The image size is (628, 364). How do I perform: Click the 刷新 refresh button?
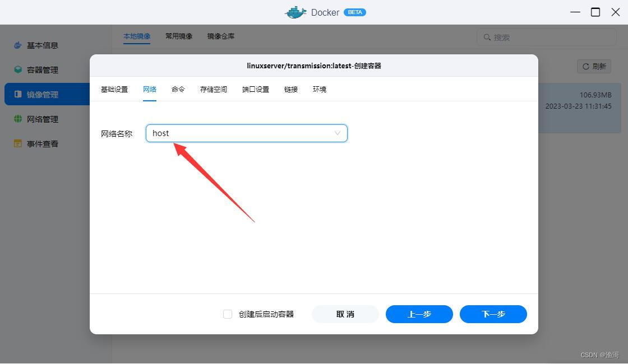click(x=594, y=66)
